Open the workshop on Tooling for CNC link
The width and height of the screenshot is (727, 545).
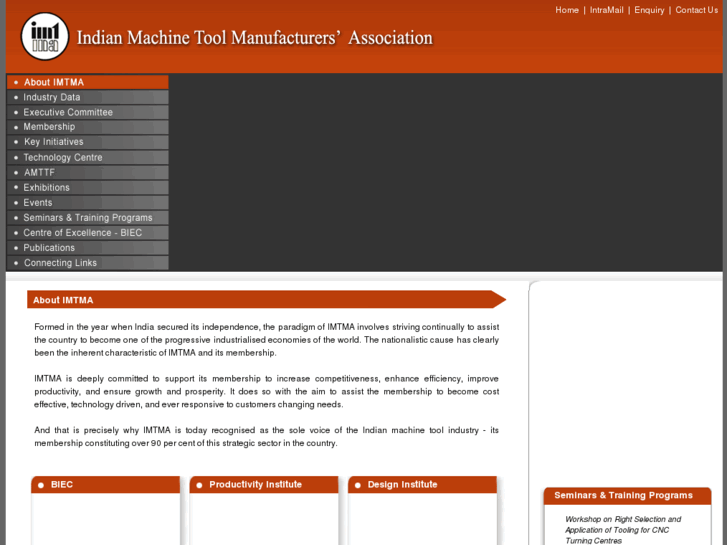coord(623,530)
